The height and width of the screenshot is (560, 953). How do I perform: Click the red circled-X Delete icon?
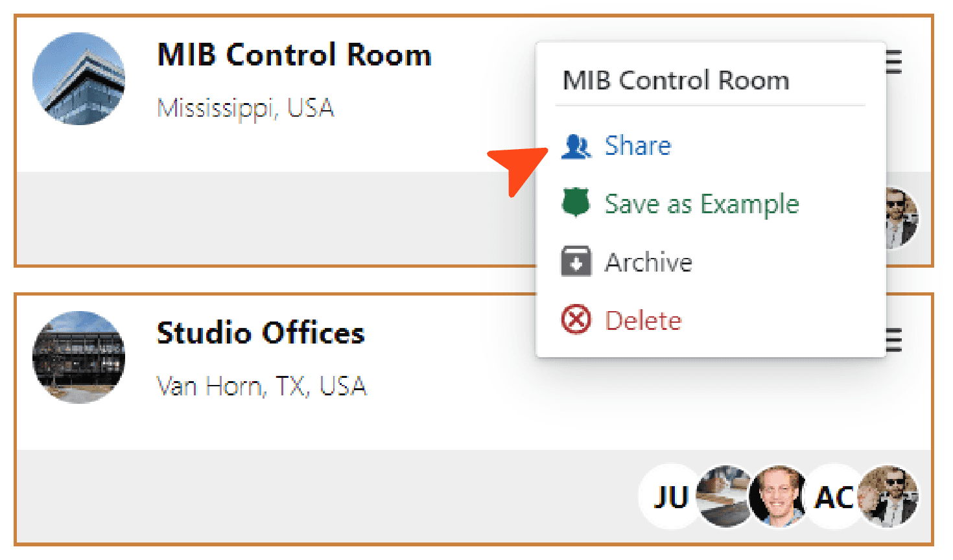click(576, 320)
